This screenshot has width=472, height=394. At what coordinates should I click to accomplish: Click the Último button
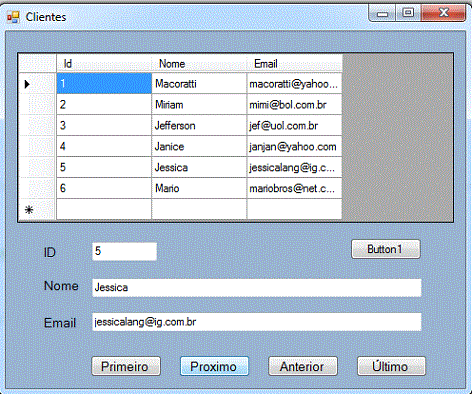[x=391, y=366]
